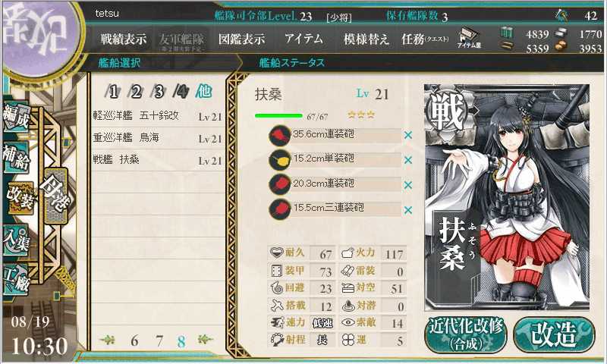Remove the 35.6cm連装砲 equipment with X
This screenshot has width=607, height=364.
click(x=407, y=135)
